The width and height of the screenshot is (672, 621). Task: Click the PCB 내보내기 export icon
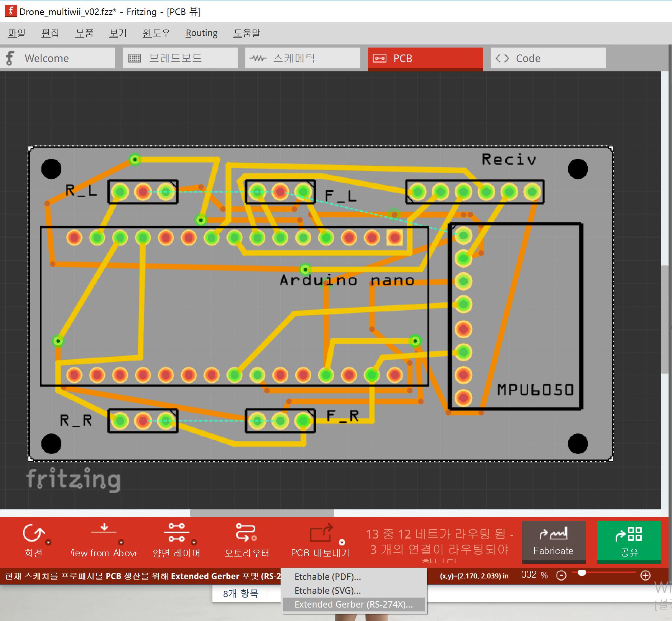pos(321,533)
